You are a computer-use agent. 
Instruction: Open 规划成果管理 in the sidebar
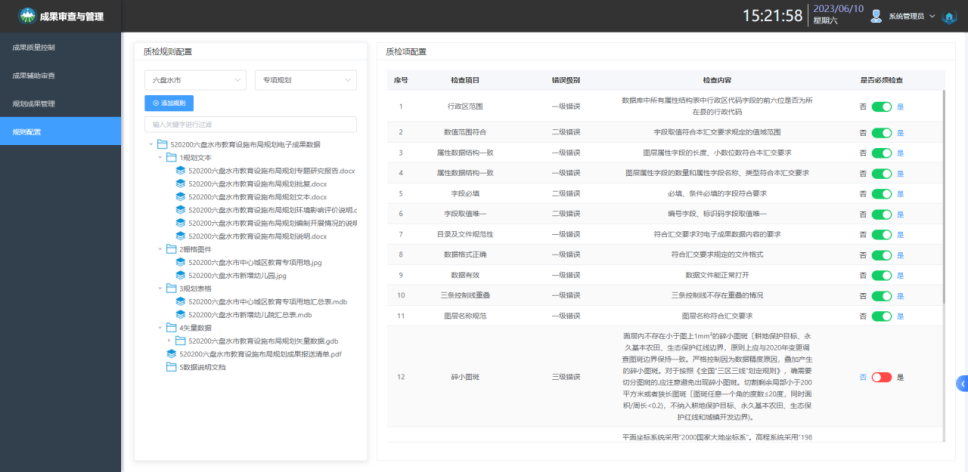(x=60, y=104)
